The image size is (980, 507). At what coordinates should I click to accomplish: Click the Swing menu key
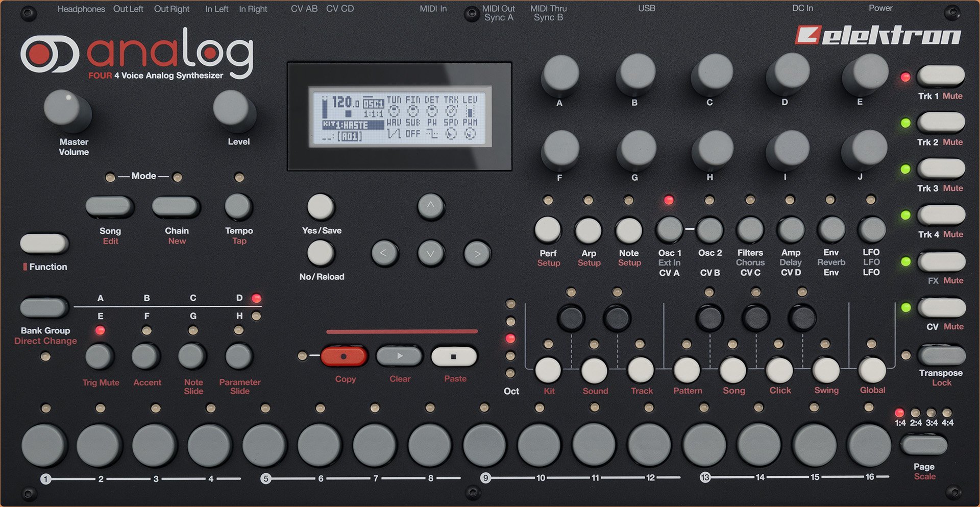[826, 370]
